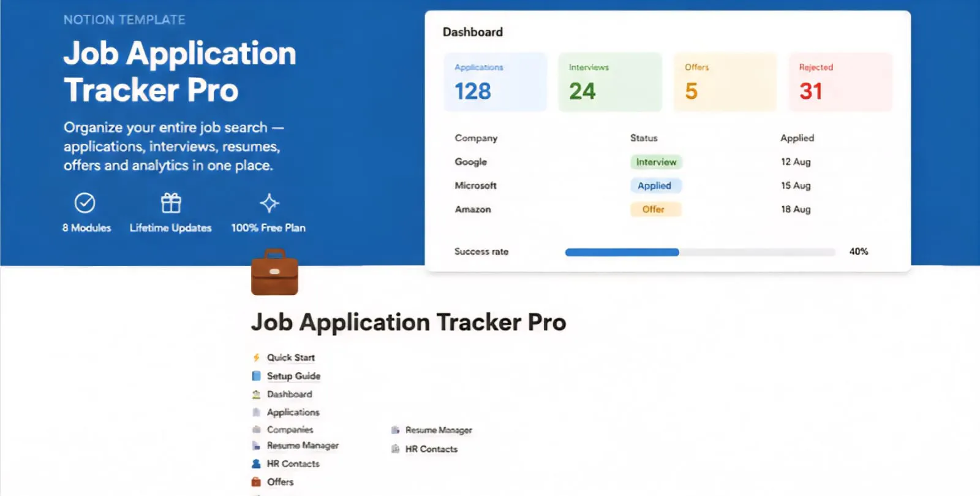Click the orange icon beside the Offers page link
This screenshot has width=980, height=496.
[x=257, y=482]
